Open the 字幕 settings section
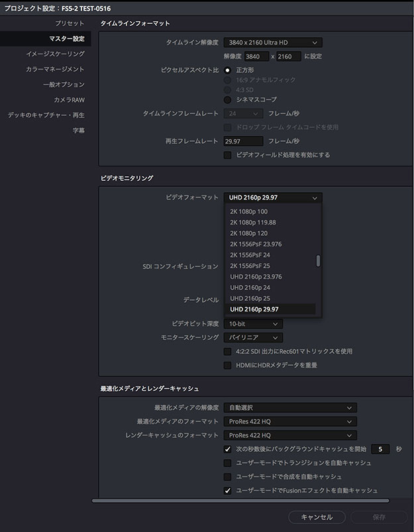Screen dimensions: 414x532 click(78, 131)
